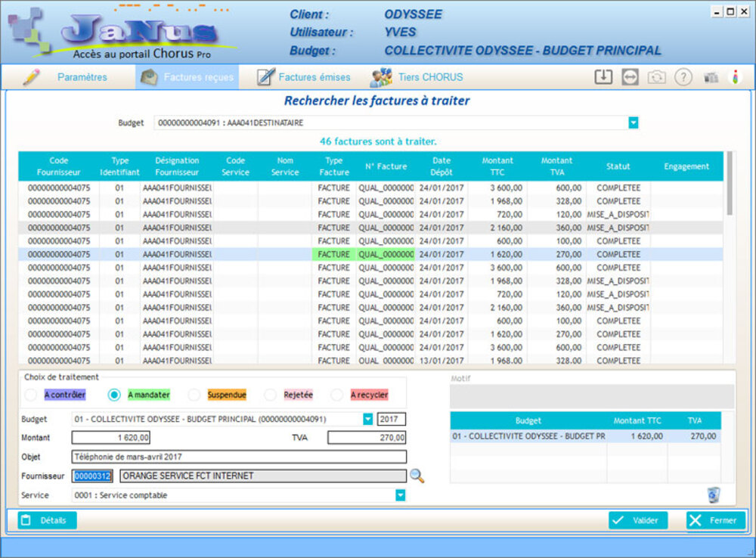Click the Valider button
This screenshot has width=756, height=558.
point(638,520)
